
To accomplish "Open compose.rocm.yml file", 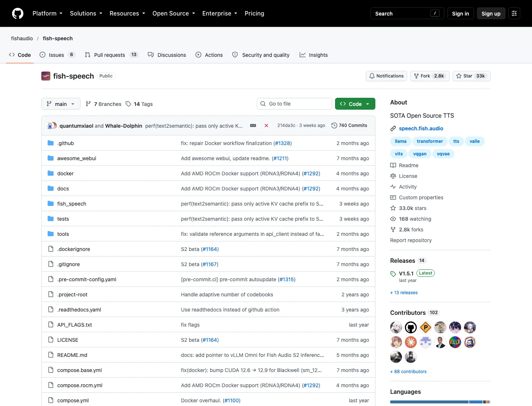I will pos(80,385).
